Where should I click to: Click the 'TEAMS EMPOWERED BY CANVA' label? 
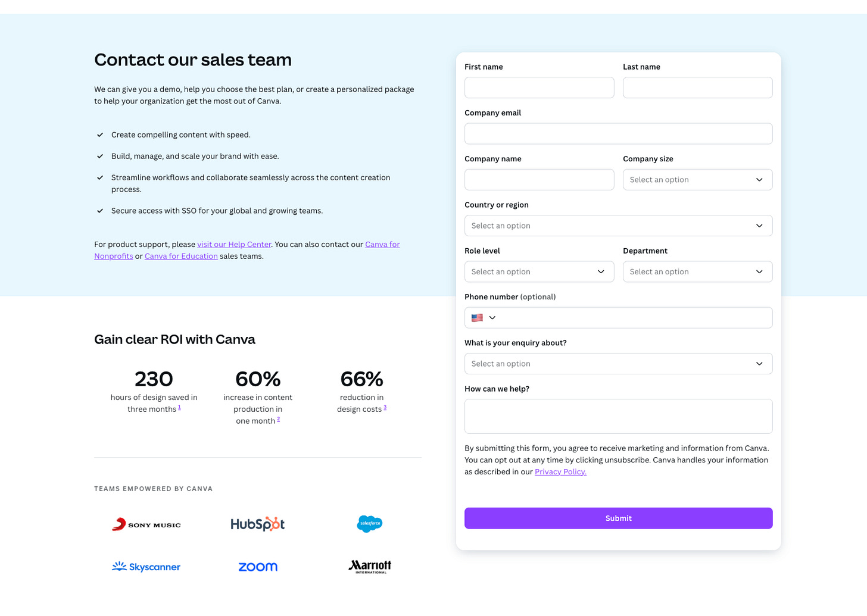click(x=153, y=489)
